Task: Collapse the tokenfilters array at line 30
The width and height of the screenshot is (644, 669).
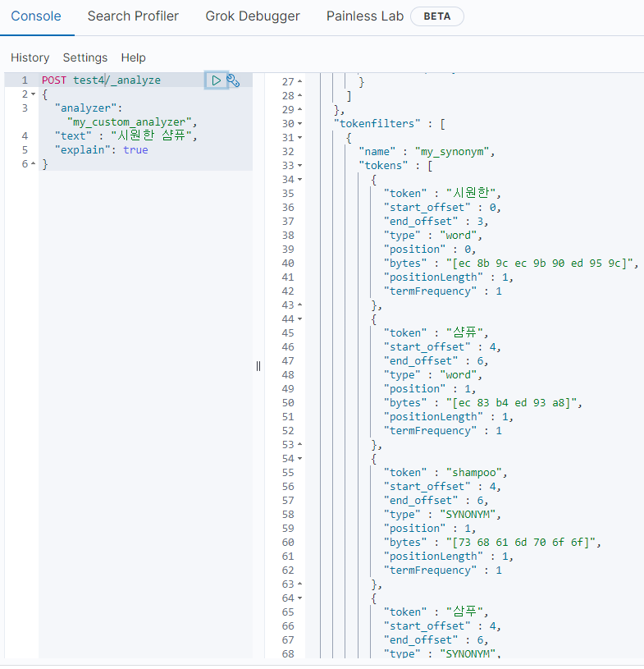Action: click(299, 123)
